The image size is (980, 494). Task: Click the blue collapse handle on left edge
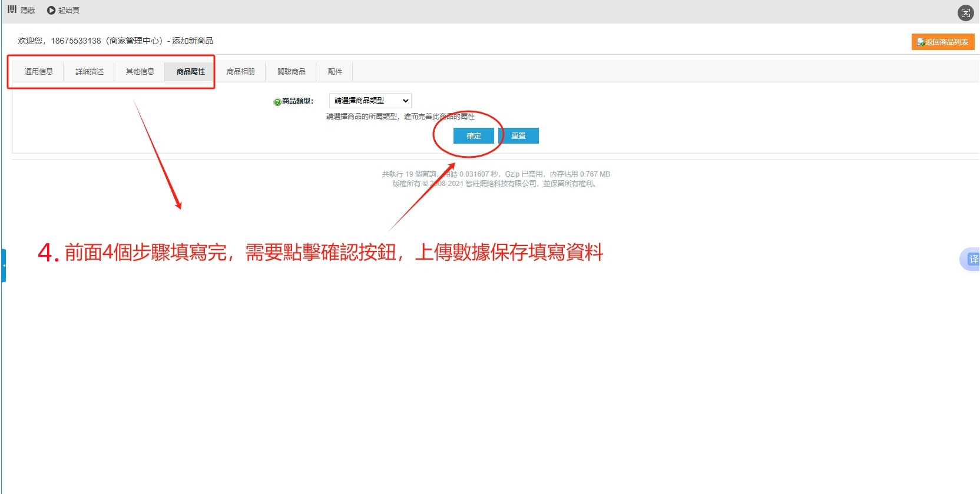[x=4, y=266]
